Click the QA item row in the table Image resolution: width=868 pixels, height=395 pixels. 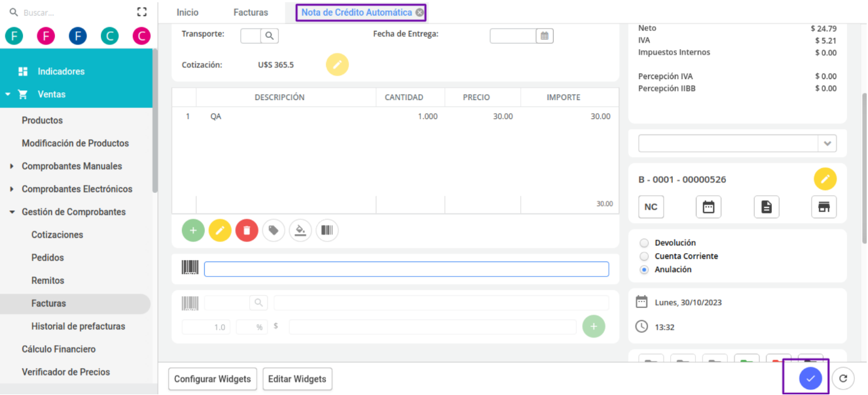tap(395, 116)
